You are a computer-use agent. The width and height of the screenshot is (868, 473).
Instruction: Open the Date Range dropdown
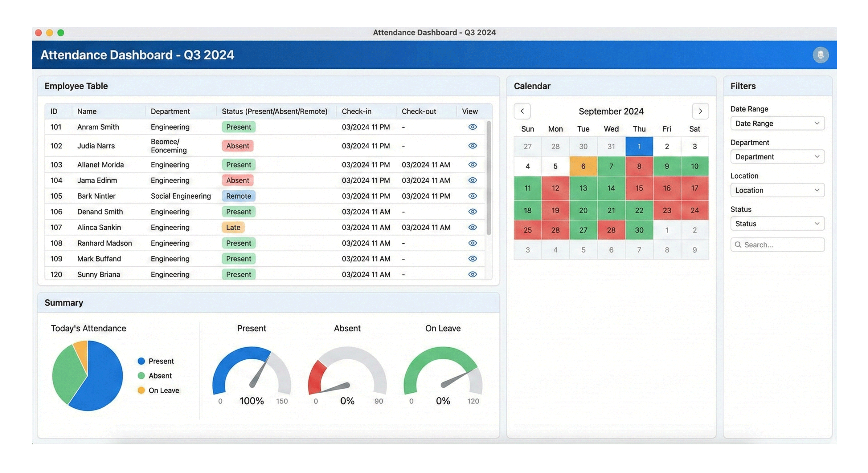(x=777, y=123)
